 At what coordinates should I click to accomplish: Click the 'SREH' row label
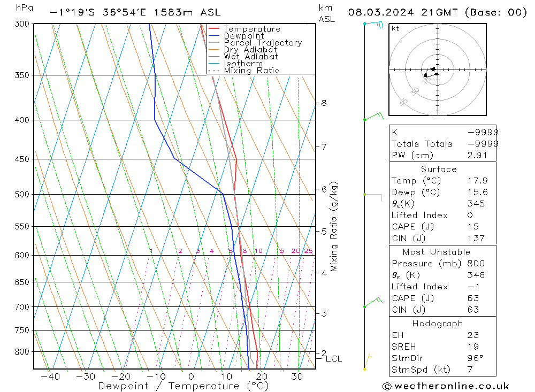tap(403, 347)
